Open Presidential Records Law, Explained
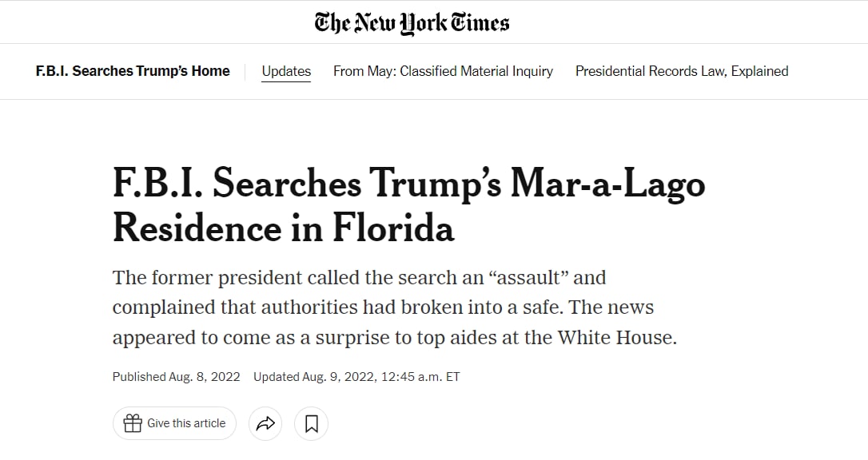The width and height of the screenshot is (868, 460). click(682, 71)
